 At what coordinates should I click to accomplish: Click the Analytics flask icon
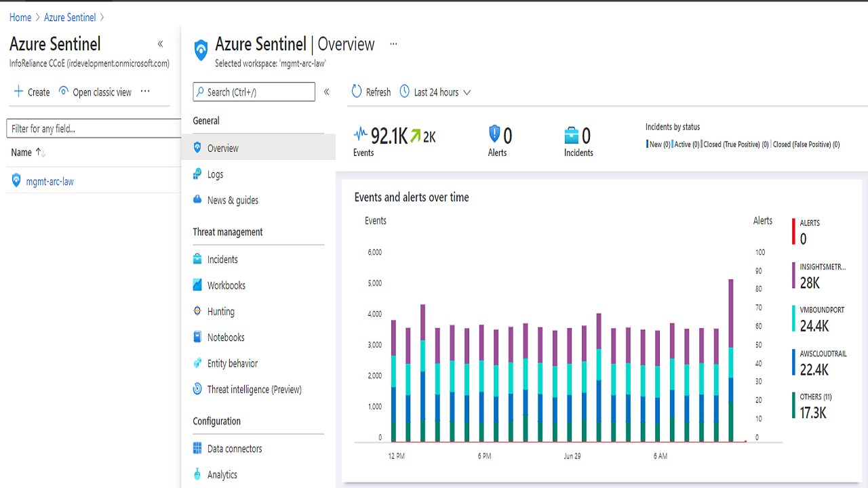pyautogui.click(x=197, y=474)
